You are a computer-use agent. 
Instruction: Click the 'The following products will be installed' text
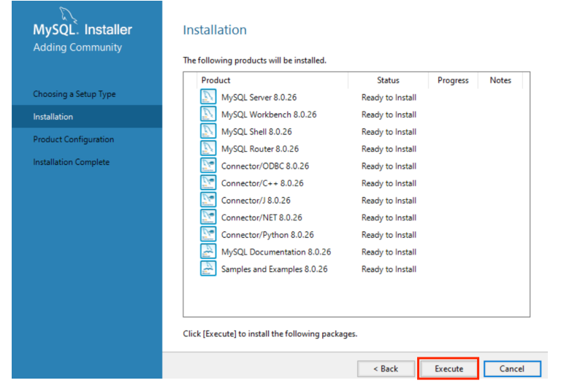(255, 61)
